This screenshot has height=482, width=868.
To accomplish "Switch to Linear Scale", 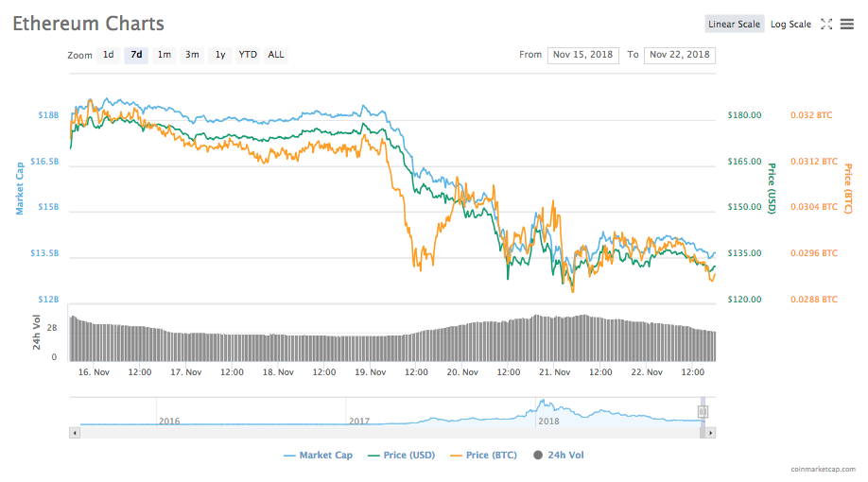I will tap(734, 24).
